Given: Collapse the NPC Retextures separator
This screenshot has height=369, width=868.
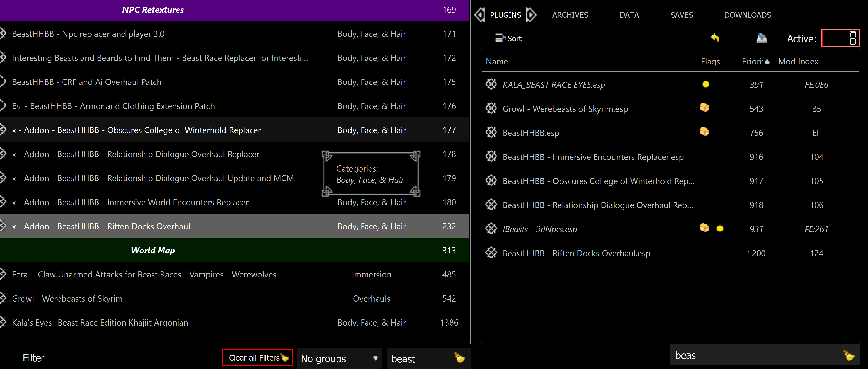Looking at the screenshot, I should pos(153,10).
